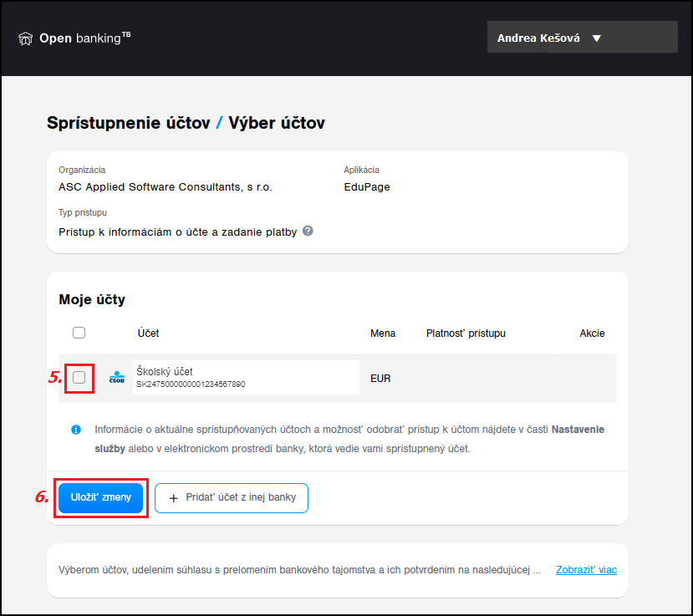
Task: Click Pridať účet z inej banky
Action: 232,497
